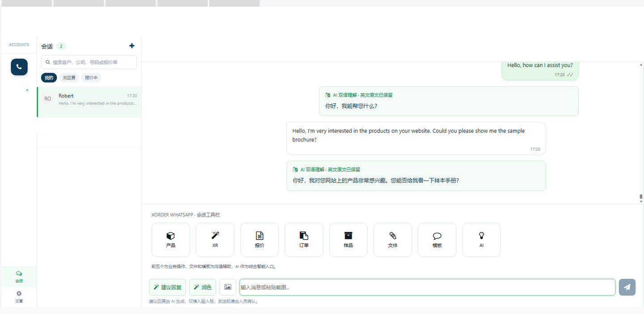
Task: Click the 建议回复 suggest reply button
Action: tap(167, 287)
